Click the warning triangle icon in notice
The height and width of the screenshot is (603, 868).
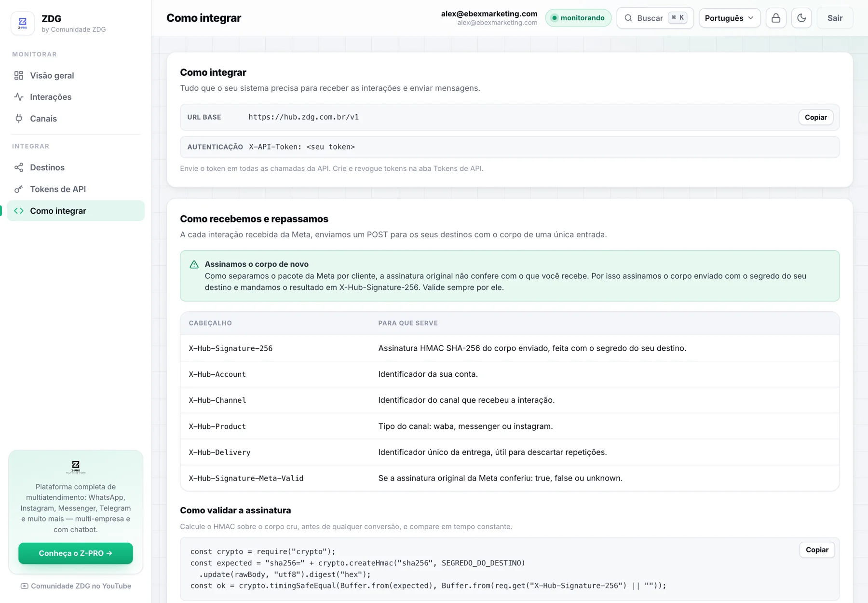[194, 264]
